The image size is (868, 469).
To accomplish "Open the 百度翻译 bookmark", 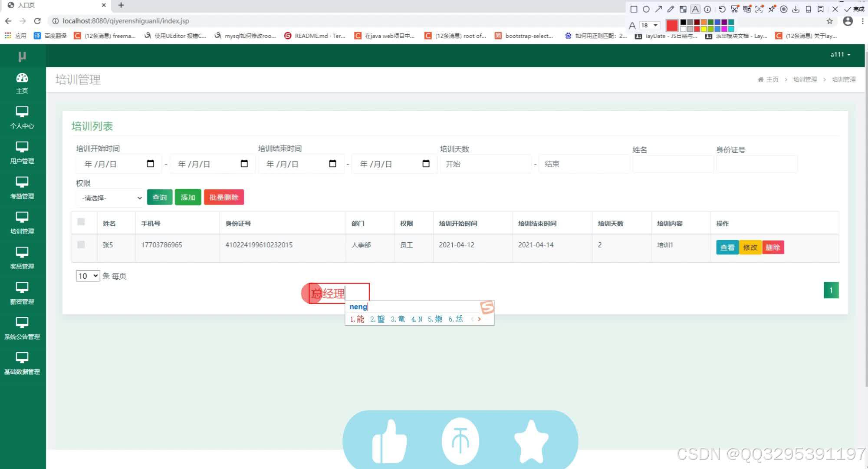I will [50, 36].
